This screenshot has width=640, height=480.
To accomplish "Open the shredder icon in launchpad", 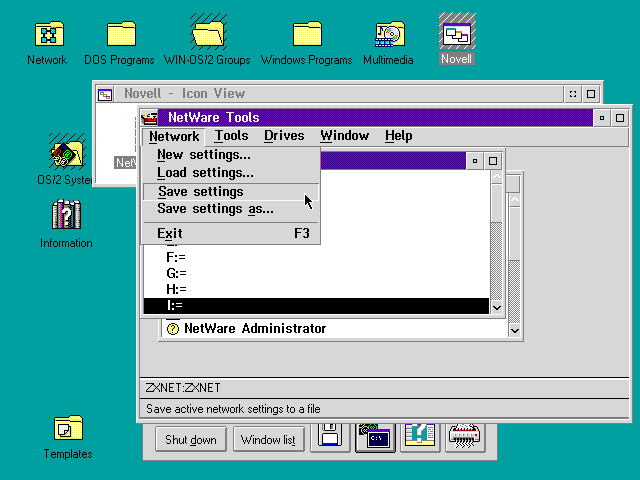I will (465, 436).
